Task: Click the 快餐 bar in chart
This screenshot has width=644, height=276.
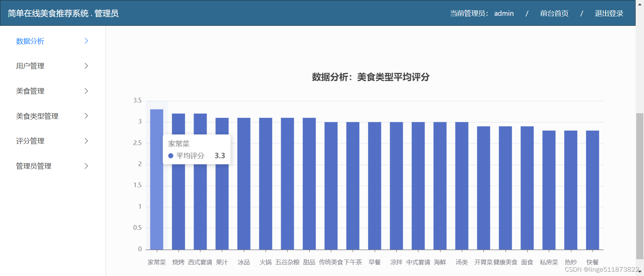Action: 593,190
